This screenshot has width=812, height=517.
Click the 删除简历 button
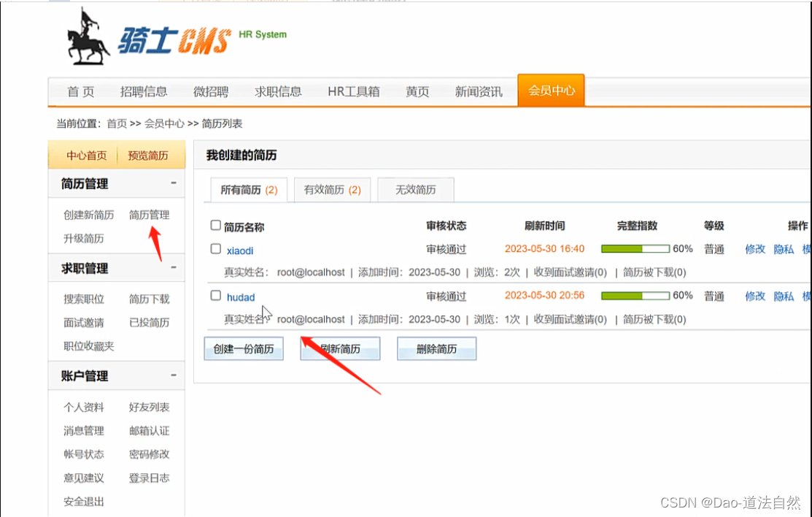tap(436, 348)
